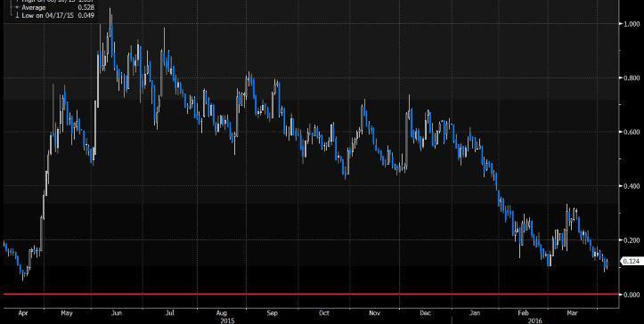Click the 0.200 y-axis label
644x324 pixels.
pyautogui.click(x=631, y=239)
